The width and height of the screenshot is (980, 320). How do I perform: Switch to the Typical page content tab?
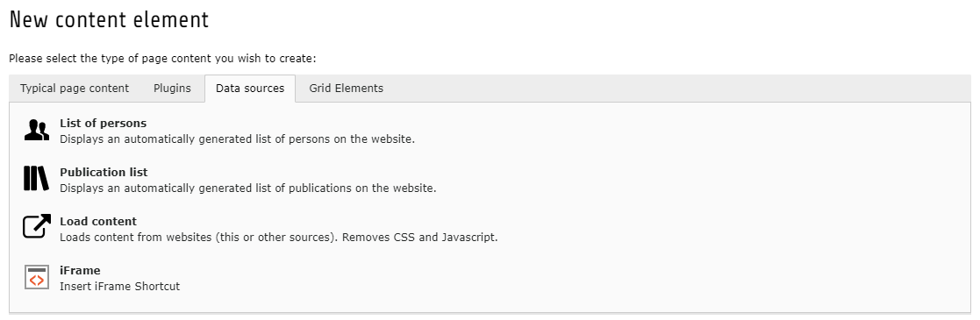[75, 89]
